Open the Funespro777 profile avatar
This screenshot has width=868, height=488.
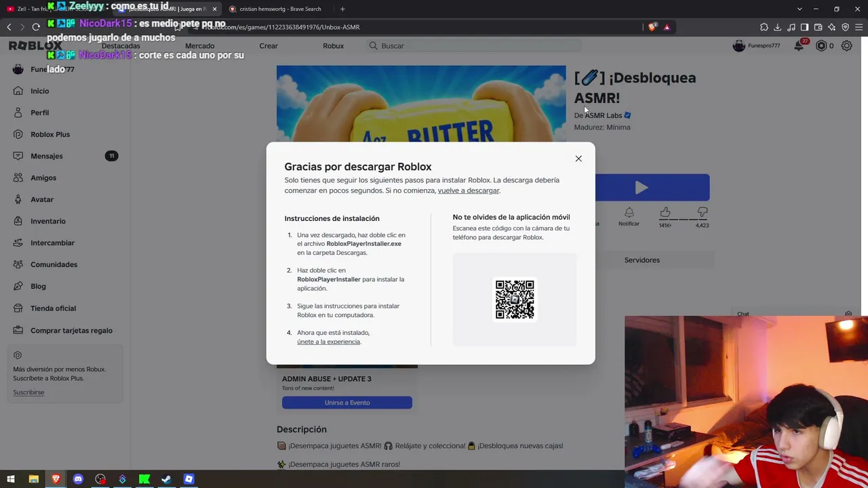739,46
